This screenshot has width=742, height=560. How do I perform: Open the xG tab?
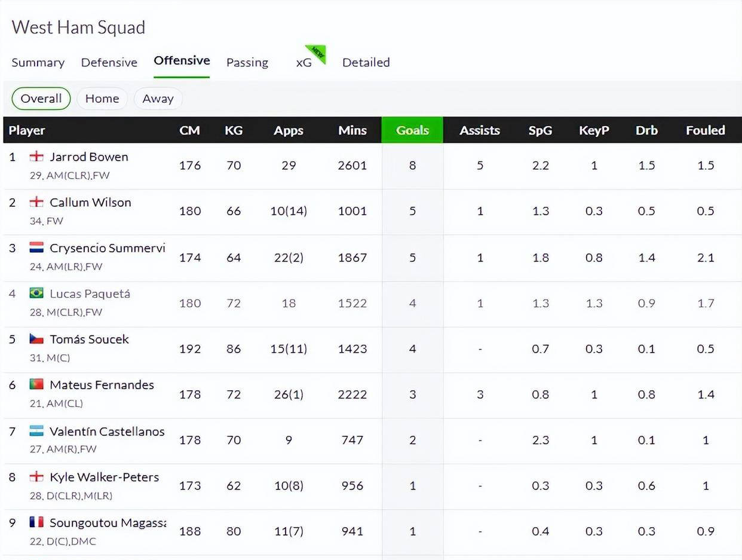click(304, 62)
